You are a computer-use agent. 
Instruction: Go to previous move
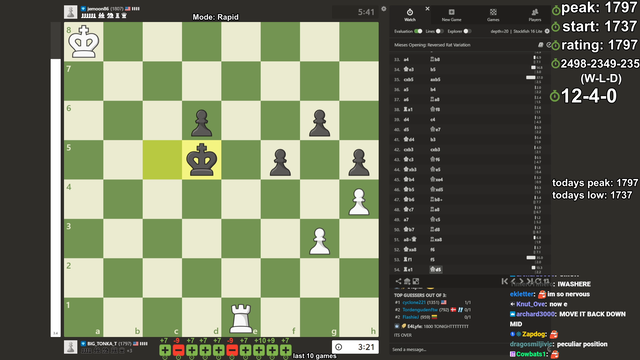(513, 281)
